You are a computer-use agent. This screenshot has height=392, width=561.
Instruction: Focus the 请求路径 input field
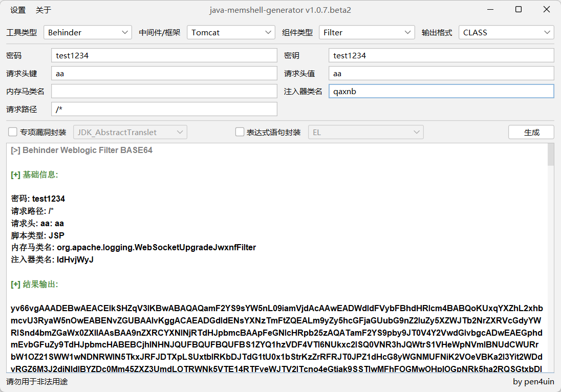(x=164, y=109)
